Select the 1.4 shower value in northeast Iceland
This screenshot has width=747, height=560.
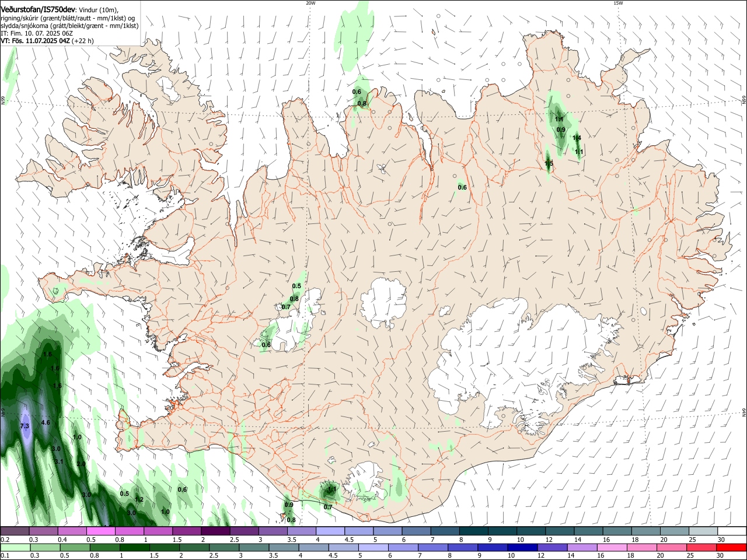point(577,138)
